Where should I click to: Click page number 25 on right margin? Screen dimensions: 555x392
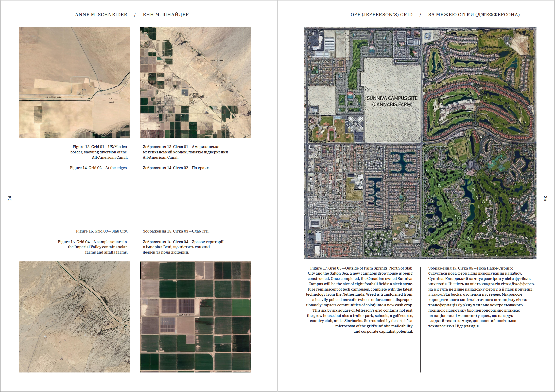point(545,198)
